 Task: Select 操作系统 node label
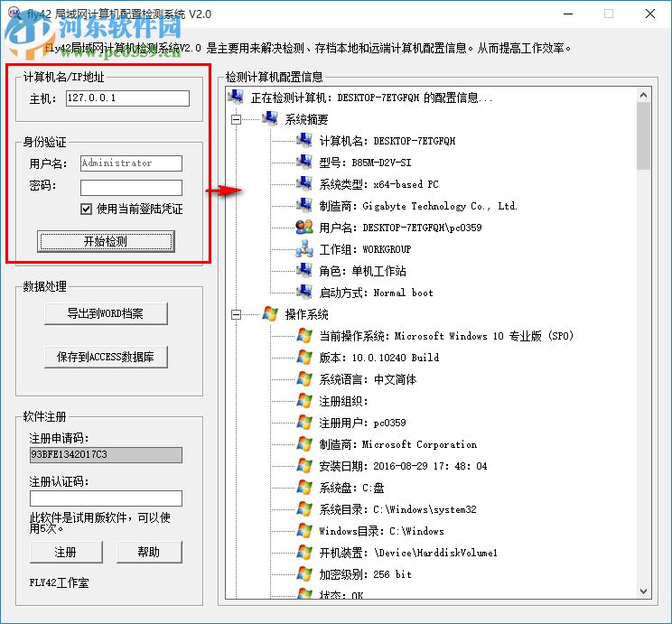coord(306,314)
